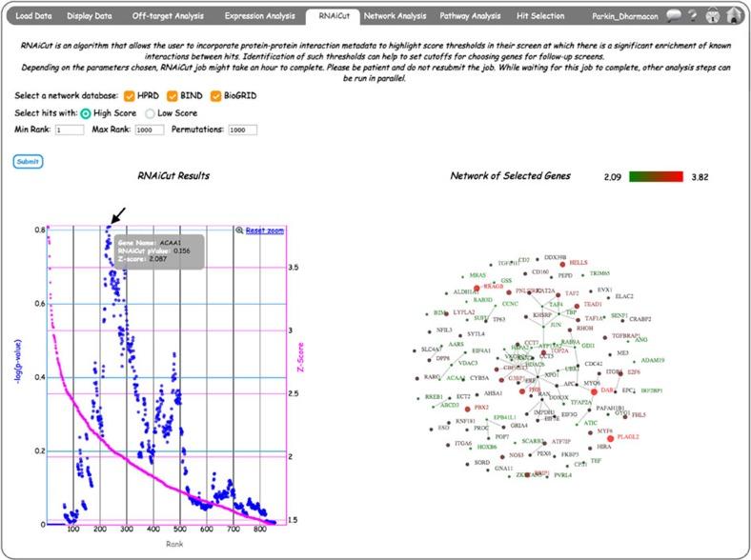Switch to the Network Analysis tab
The height and width of the screenshot is (560, 751).
pos(395,16)
